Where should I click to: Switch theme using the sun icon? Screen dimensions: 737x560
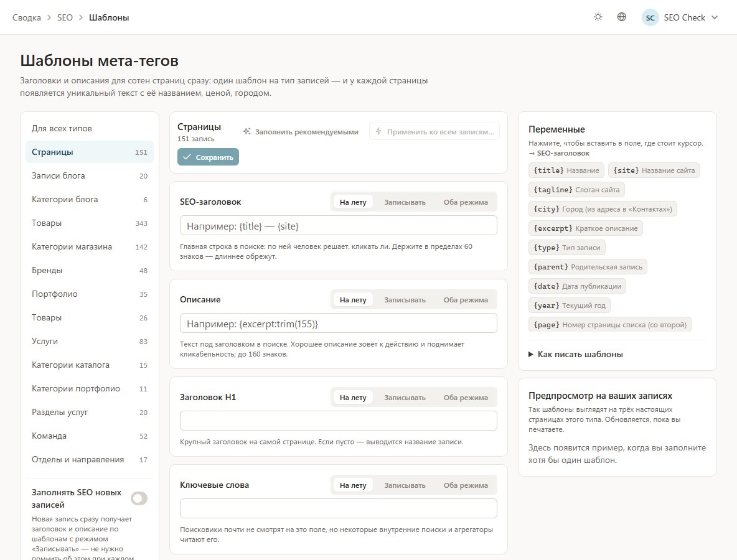598,17
